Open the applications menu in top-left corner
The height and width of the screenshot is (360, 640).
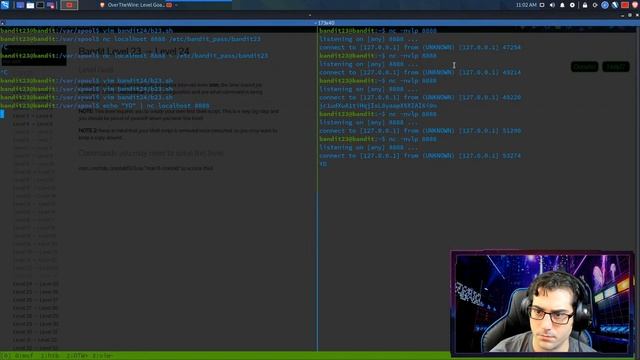click(x=5, y=5)
